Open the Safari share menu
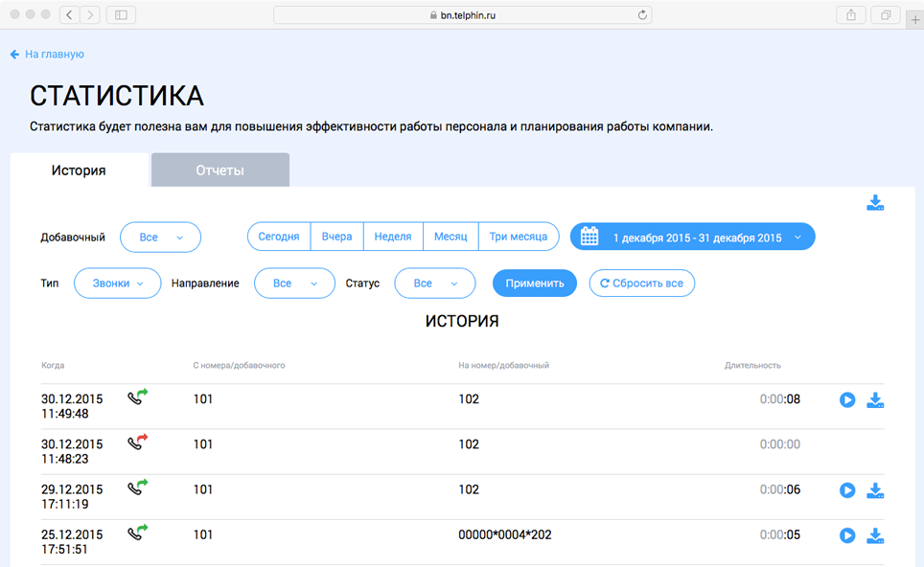 [850, 15]
